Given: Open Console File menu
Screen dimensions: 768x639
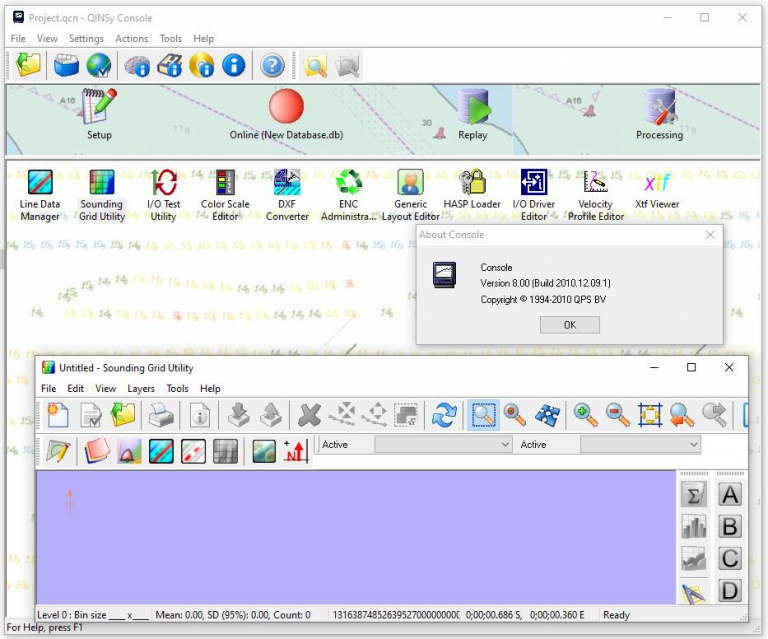Looking at the screenshot, I should click(18, 38).
